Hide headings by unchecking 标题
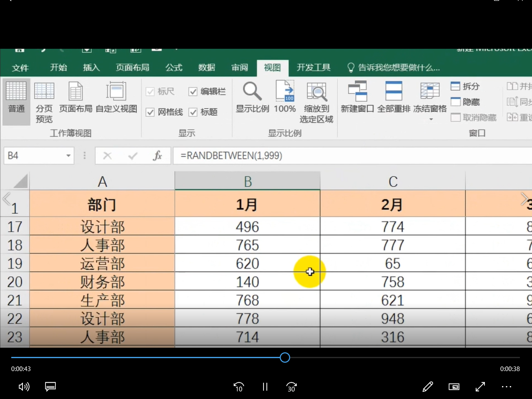 coord(193,112)
